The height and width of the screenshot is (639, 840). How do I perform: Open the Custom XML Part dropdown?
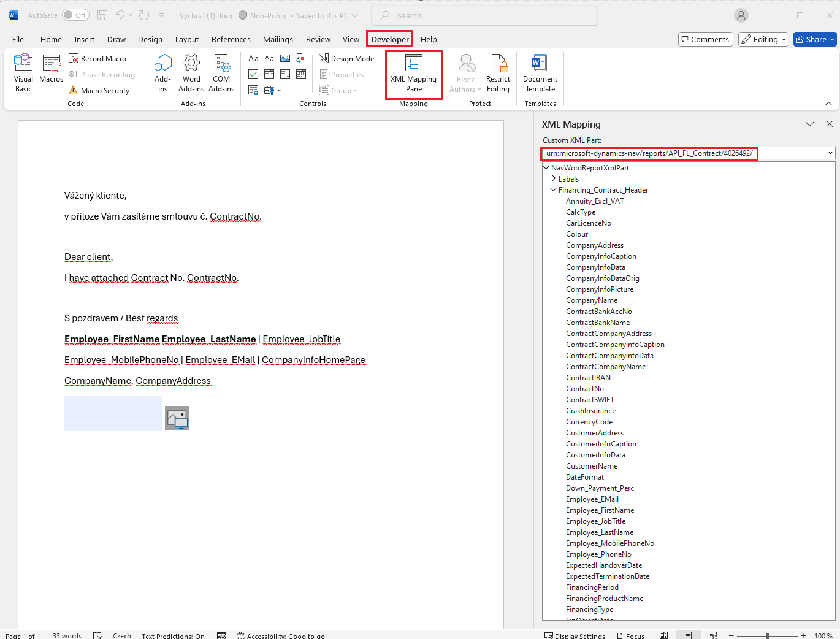[x=830, y=153]
